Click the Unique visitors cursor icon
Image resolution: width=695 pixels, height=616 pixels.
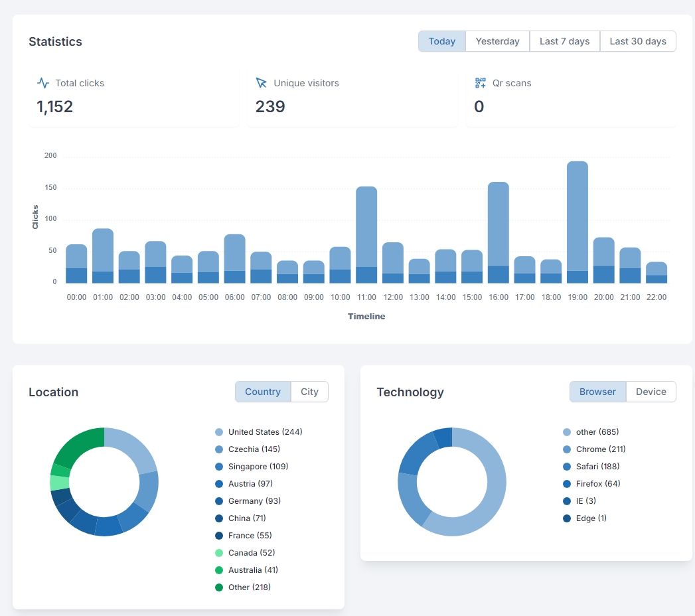click(262, 83)
